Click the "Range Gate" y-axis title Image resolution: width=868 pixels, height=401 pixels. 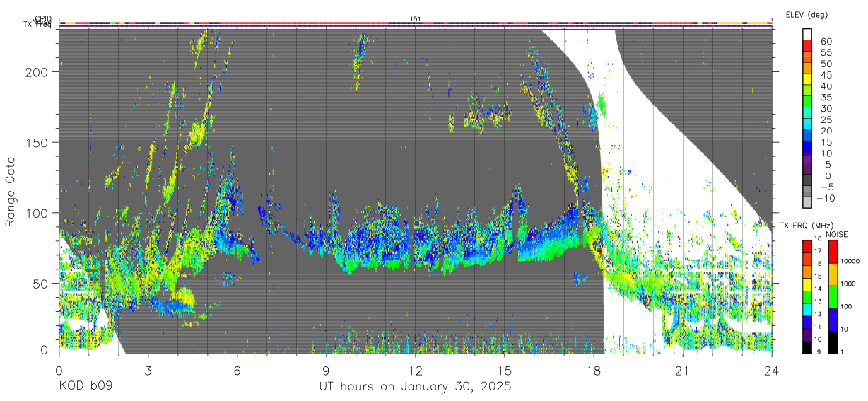pos(11,192)
